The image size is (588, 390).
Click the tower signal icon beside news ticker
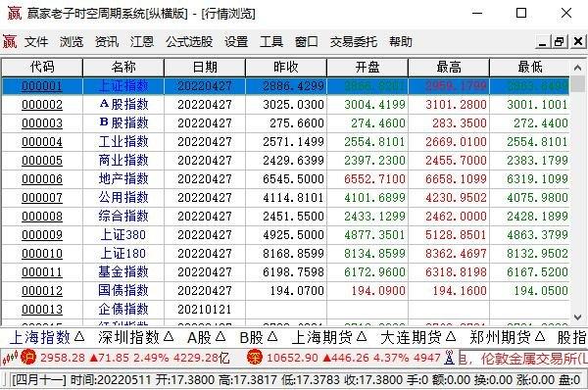449,358
